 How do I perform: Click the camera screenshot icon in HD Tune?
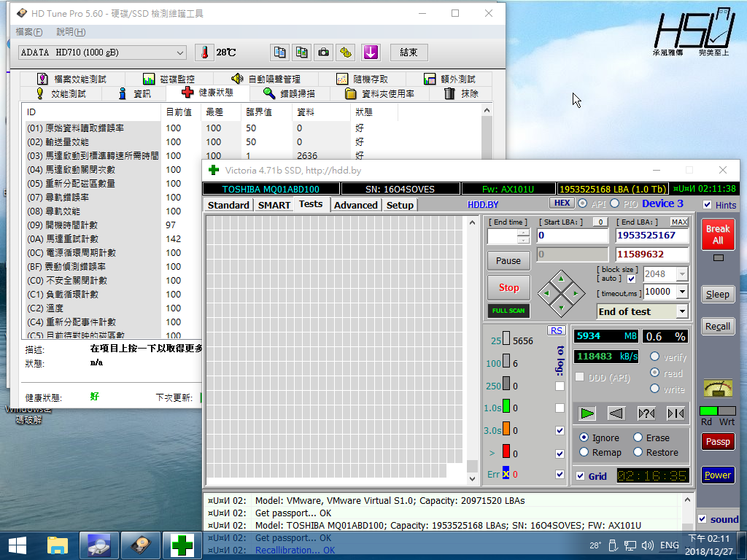tap(323, 52)
